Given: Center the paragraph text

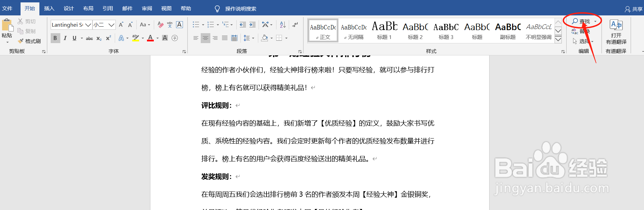Looking at the screenshot, I should [205, 38].
